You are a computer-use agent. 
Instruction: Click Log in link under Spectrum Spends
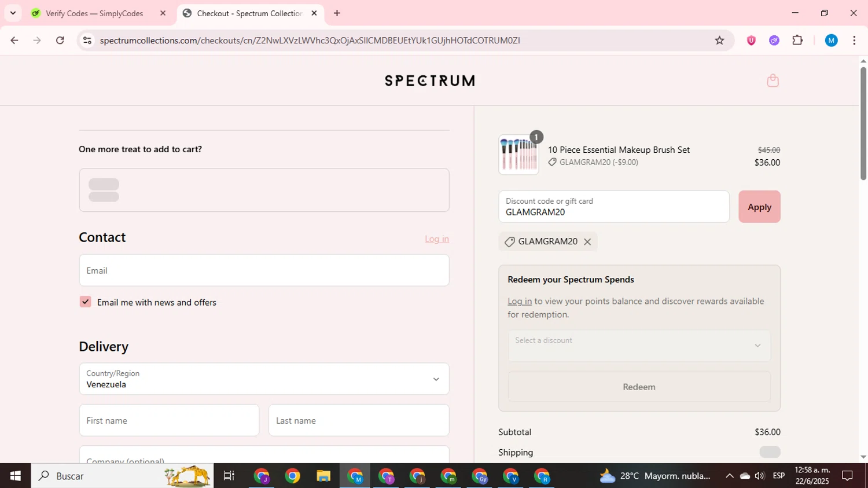tap(520, 301)
